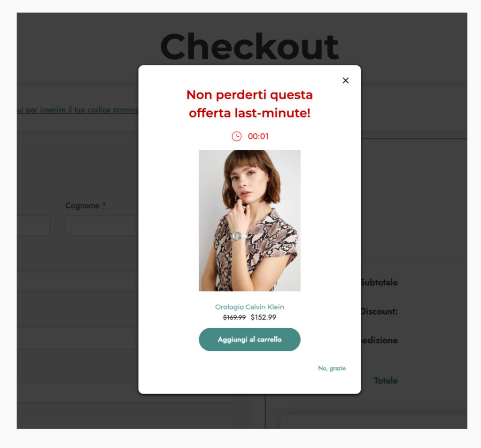Close the last-minute offer popup
Image resolution: width=481 pixels, height=448 pixels.
tap(346, 80)
